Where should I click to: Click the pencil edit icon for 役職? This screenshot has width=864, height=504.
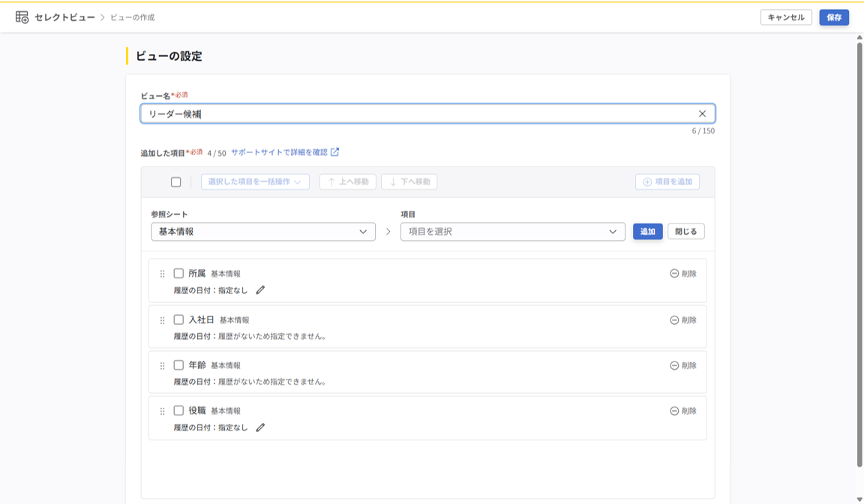coord(261,427)
